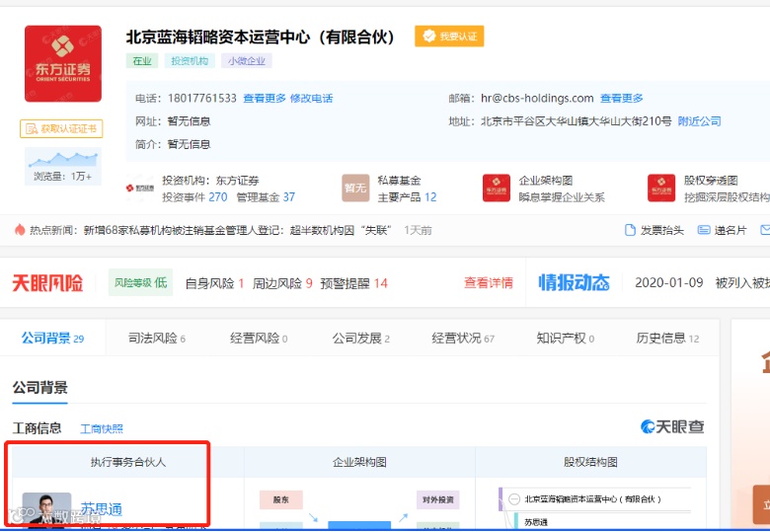Click the 苏思通 executive partner name link
This screenshot has width=770, height=532.
(101, 509)
